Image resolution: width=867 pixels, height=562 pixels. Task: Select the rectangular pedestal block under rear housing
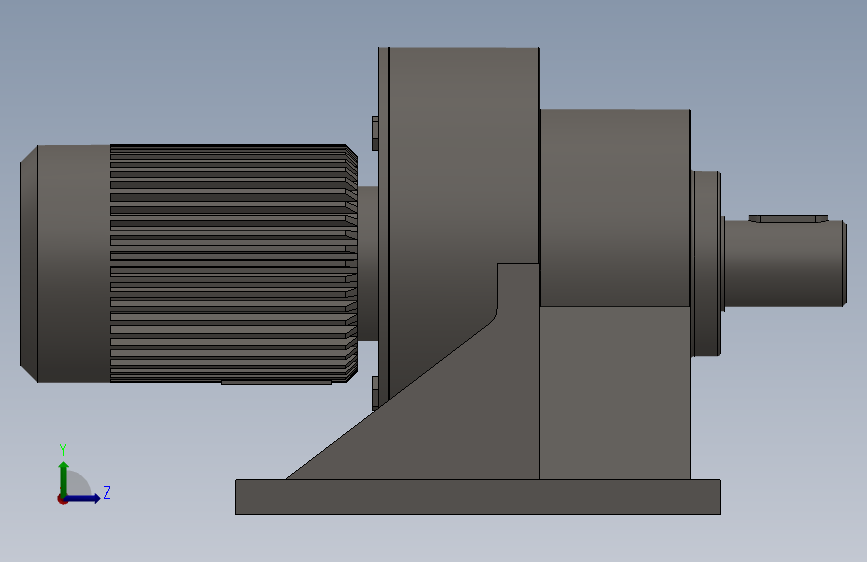[615, 393]
